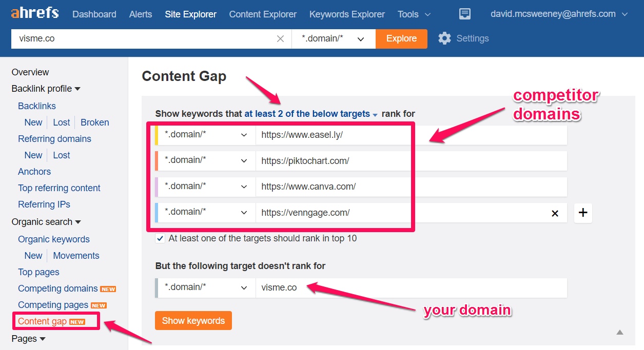Change the 'at least 2 of the below targets' dropdown
Viewport: 644px width, 350px height.
(x=311, y=114)
